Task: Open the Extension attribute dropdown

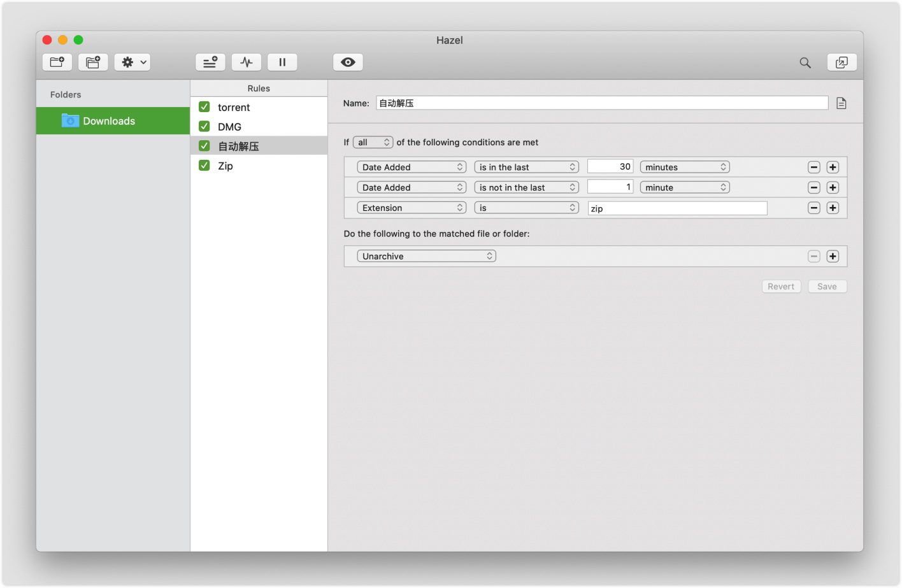Action: (x=412, y=208)
